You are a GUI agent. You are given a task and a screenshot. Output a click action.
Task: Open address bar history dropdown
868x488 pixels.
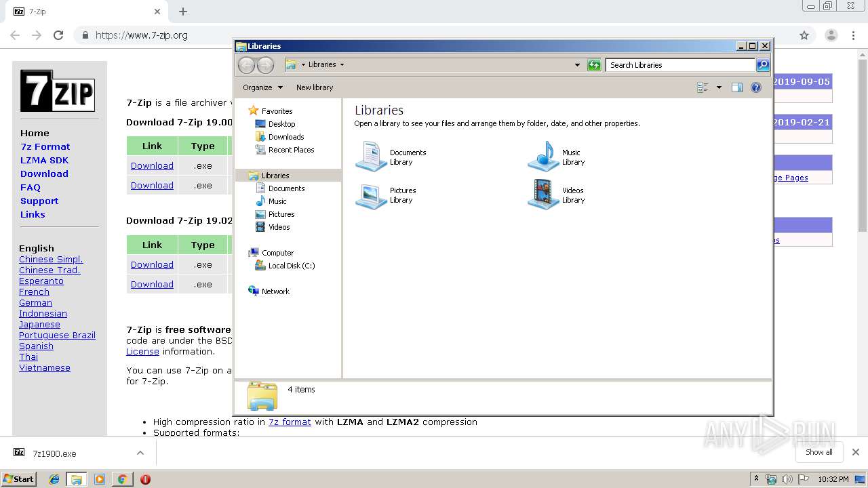point(577,65)
